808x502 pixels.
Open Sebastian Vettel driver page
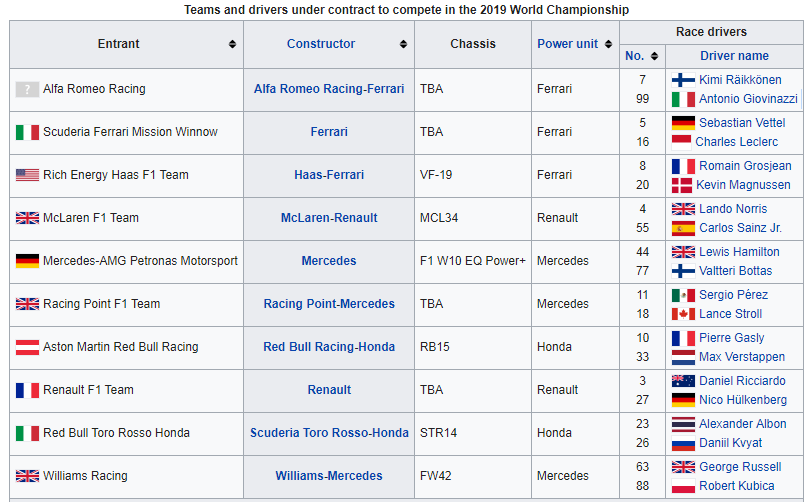(x=742, y=123)
